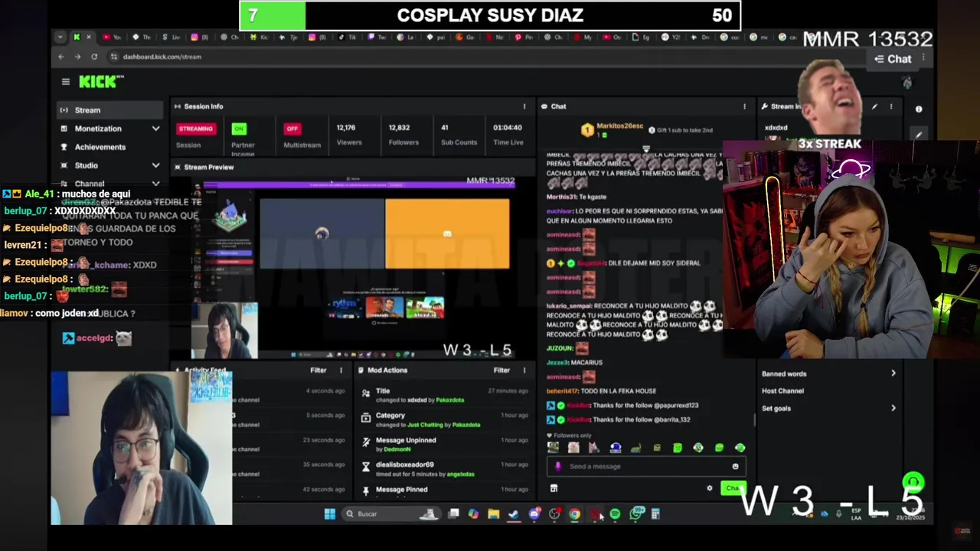Select the first emote in quick emote row

click(x=553, y=448)
